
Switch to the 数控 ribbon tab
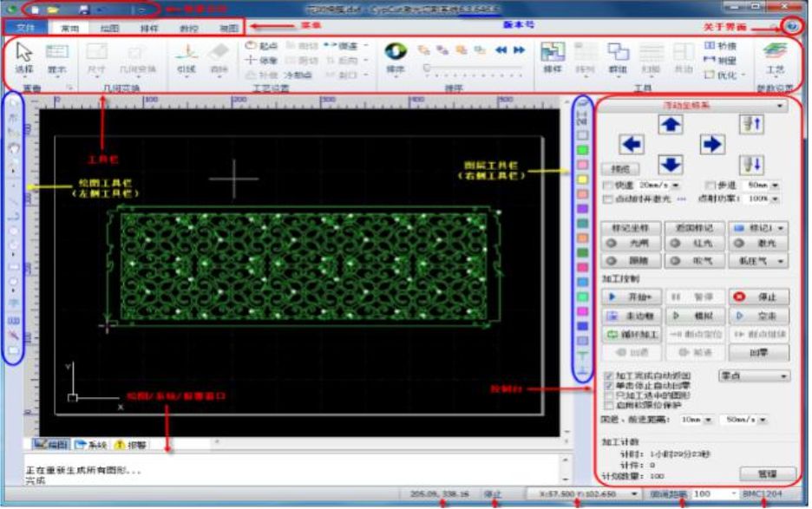[x=188, y=29]
